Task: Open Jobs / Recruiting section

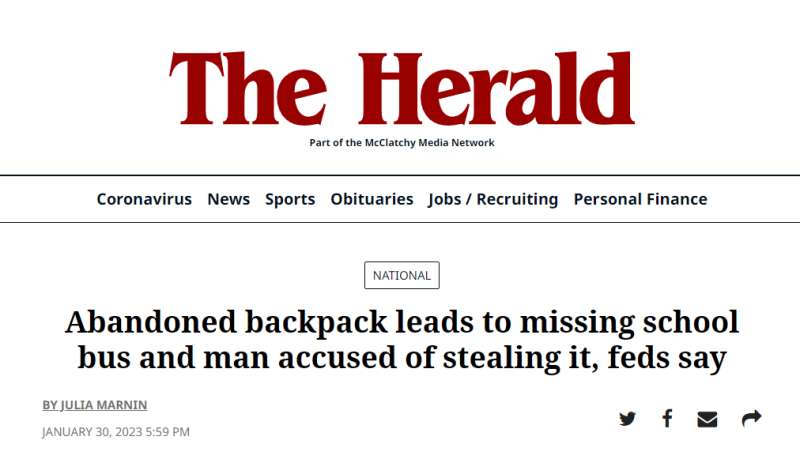Action: pos(493,199)
